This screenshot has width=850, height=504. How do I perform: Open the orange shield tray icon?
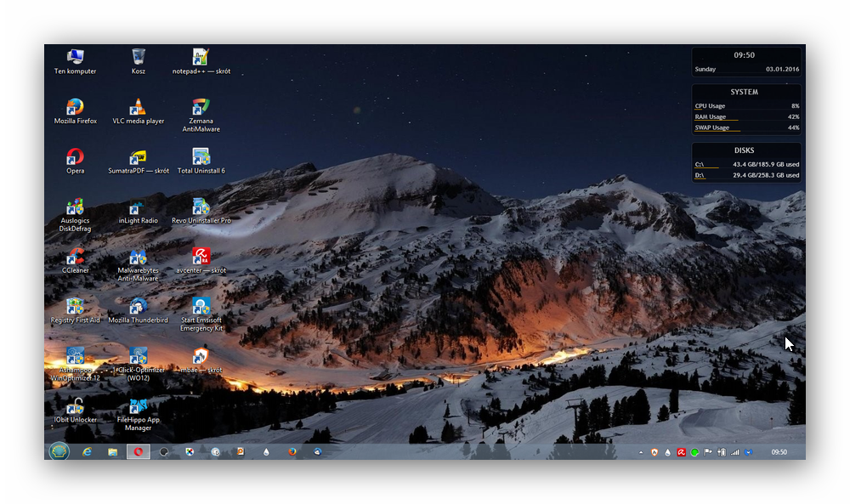coord(654,452)
